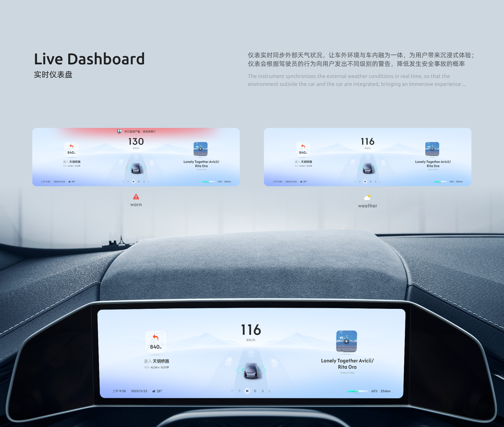Click the car icon in the 130 km/h dashboard

[136, 168]
